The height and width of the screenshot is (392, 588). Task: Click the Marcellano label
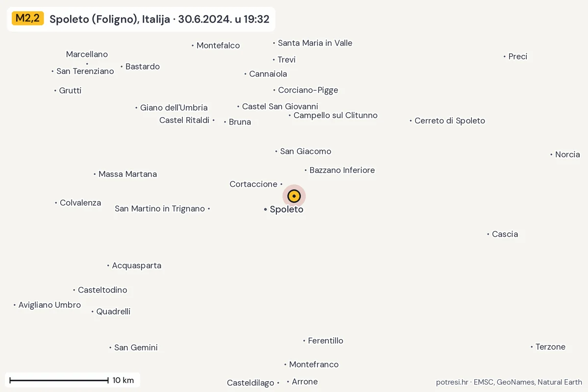point(87,54)
